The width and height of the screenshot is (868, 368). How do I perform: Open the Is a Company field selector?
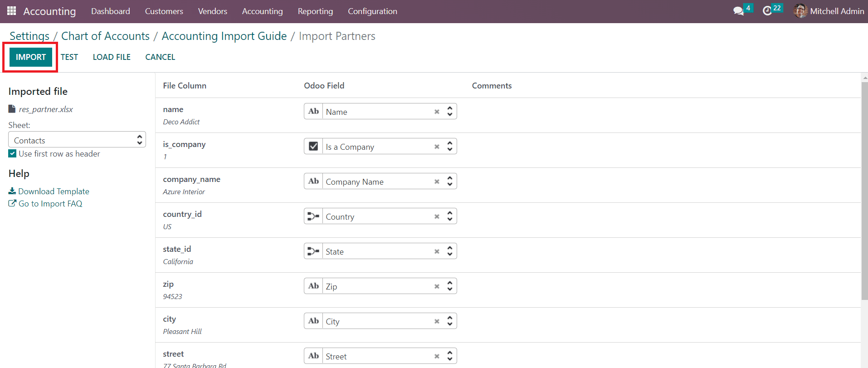(449, 147)
